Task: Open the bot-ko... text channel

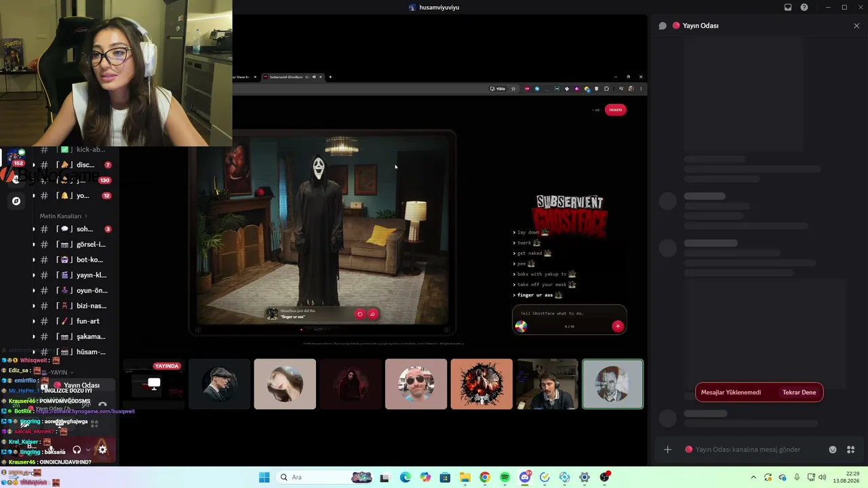Action: tap(78, 260)
